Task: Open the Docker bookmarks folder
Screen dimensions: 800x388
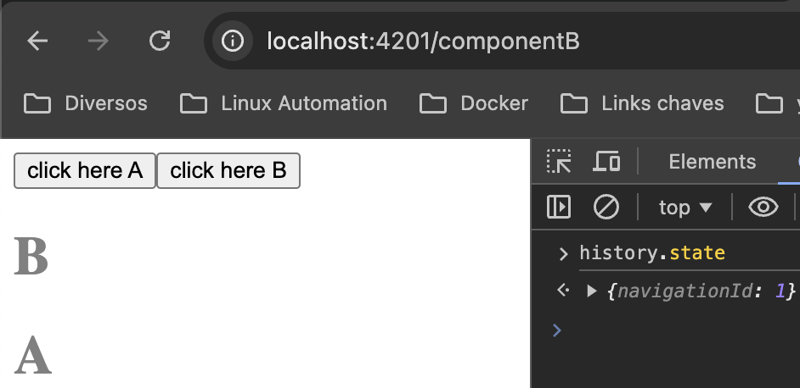Action: coord(473,104)
